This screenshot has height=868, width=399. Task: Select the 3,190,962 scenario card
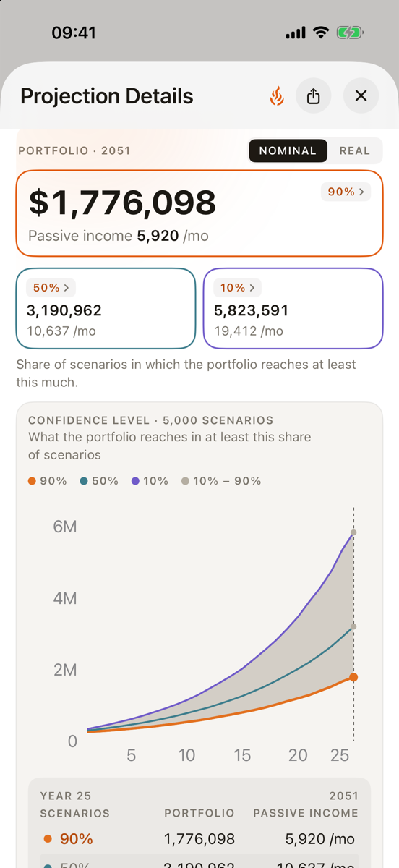(x=106, y=308)
